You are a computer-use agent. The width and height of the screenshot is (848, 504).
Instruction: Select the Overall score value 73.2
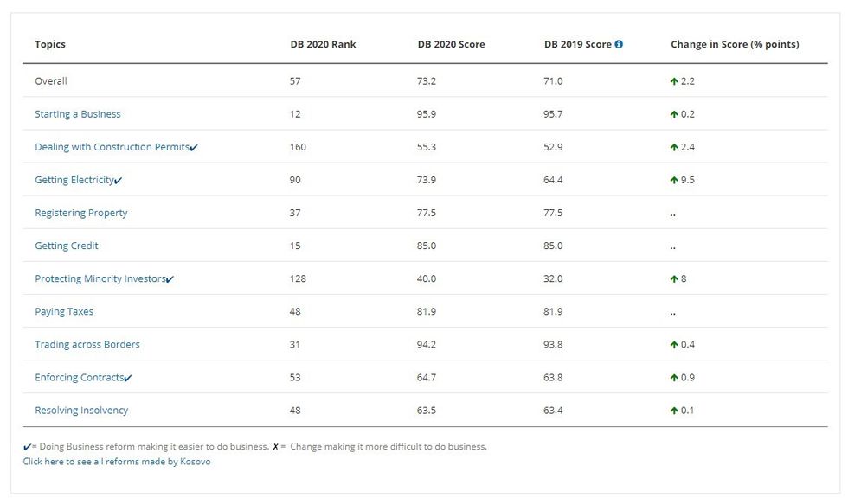(426, 81)
